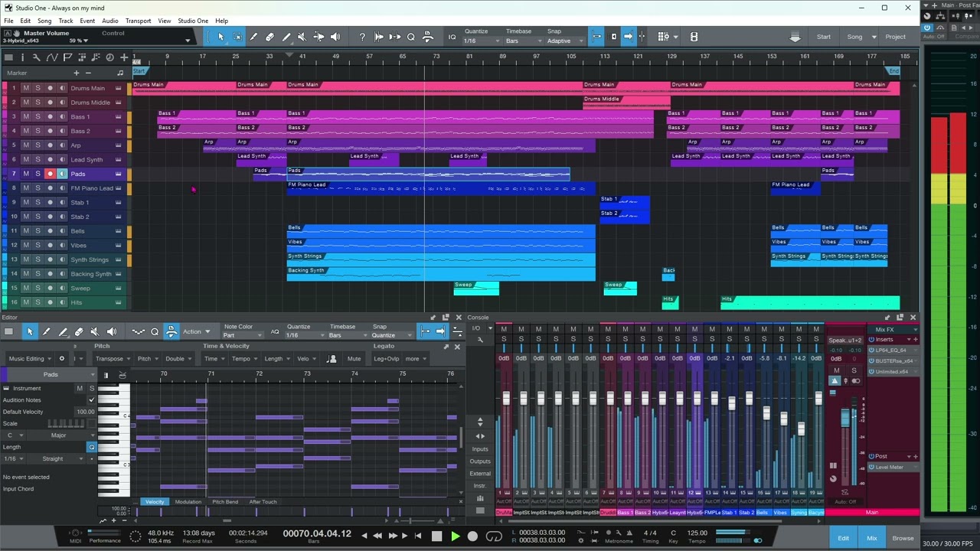
Task: Close the Editor panel
Action: click(459, 318)
